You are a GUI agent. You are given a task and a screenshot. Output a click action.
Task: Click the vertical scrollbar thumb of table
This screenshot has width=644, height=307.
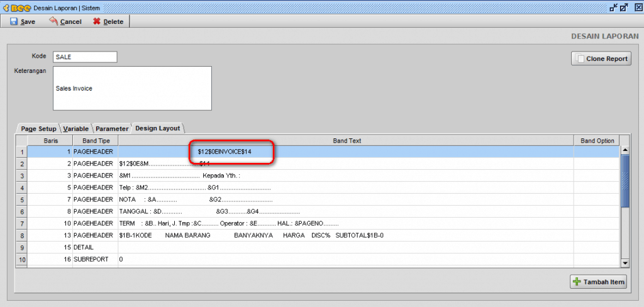(625, 181)
